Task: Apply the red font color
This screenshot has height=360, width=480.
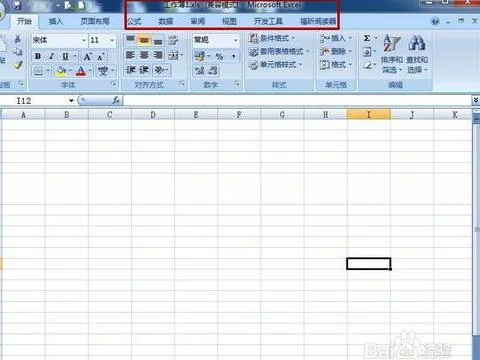Action: pos(81,71)
